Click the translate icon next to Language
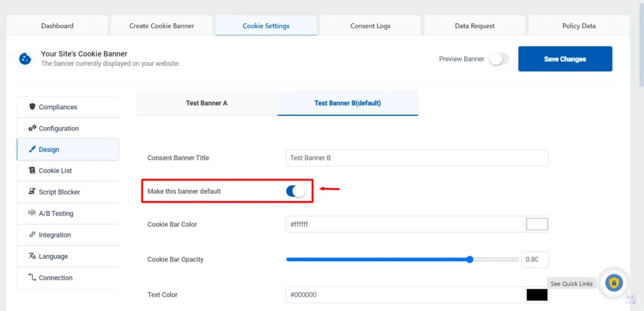The height and width of the screenshot is (311, 644). [x=32, y=256]
